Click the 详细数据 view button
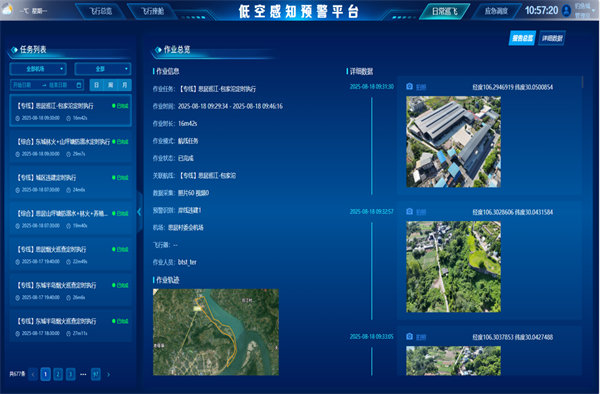The height and width of the screenshot is (394, 600). point(552,38)
